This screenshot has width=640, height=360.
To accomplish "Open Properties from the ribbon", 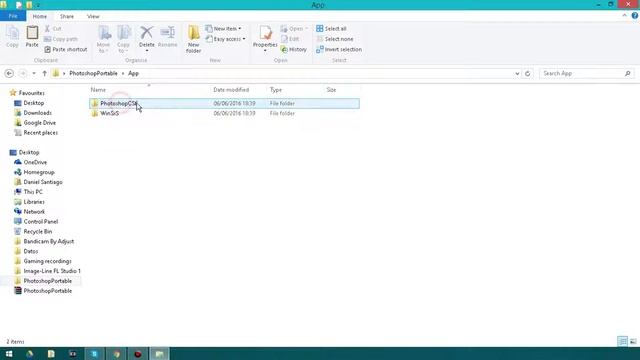I will click(265, 37).
